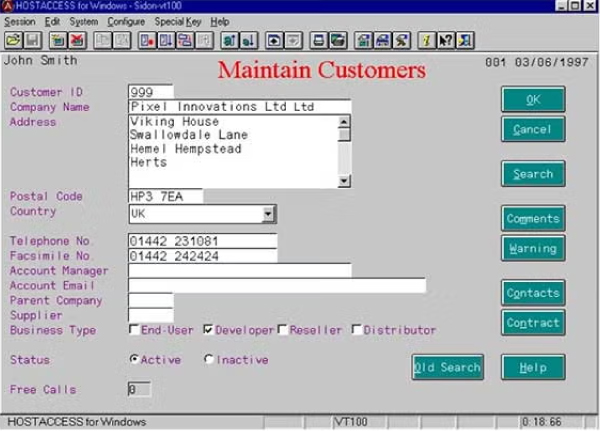
Task: Click the page with down arrows icon
Action: click(x=166, y=40)
